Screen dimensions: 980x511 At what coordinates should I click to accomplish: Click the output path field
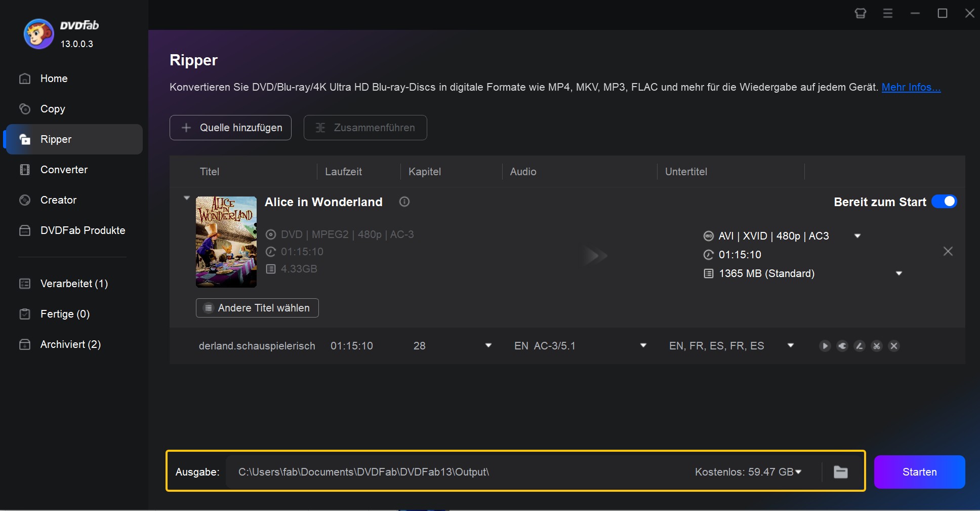click(x=456, y=472)
